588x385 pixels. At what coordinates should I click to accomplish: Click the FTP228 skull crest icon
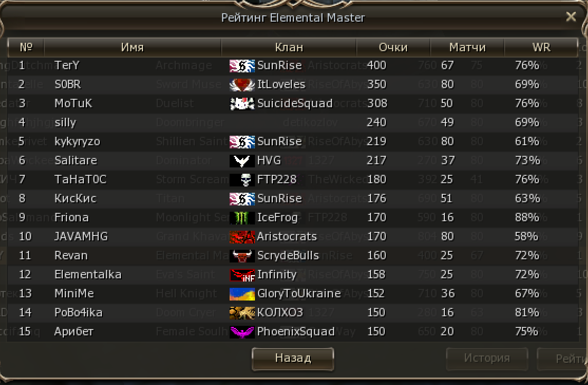[242, 180]
